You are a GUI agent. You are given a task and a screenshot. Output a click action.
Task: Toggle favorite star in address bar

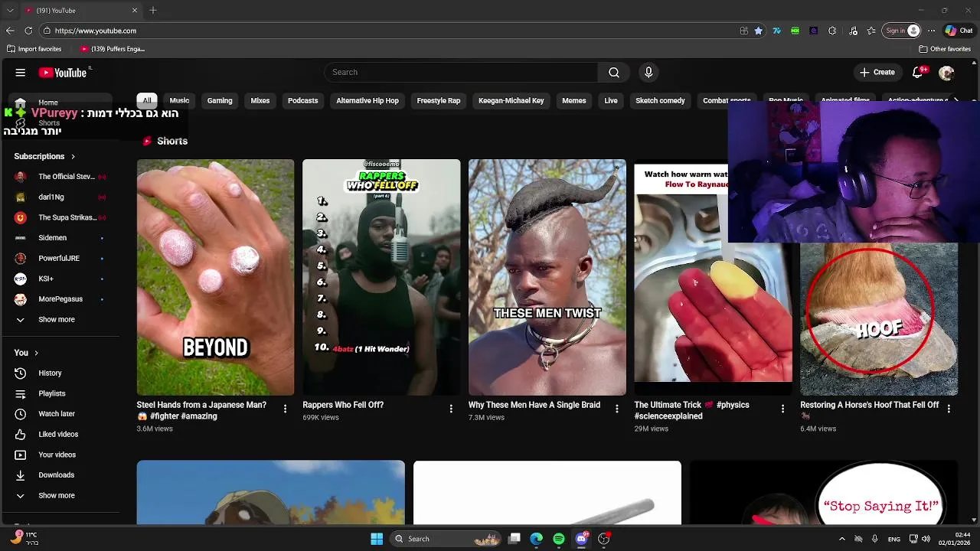click(x=758, y=31)
